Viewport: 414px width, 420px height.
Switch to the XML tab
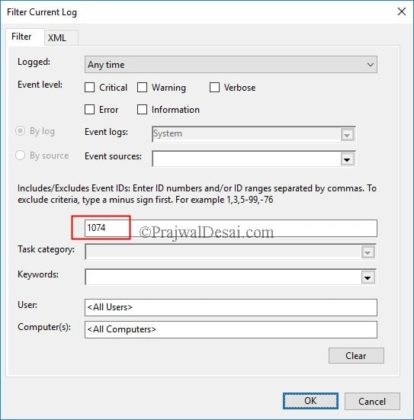57,38
